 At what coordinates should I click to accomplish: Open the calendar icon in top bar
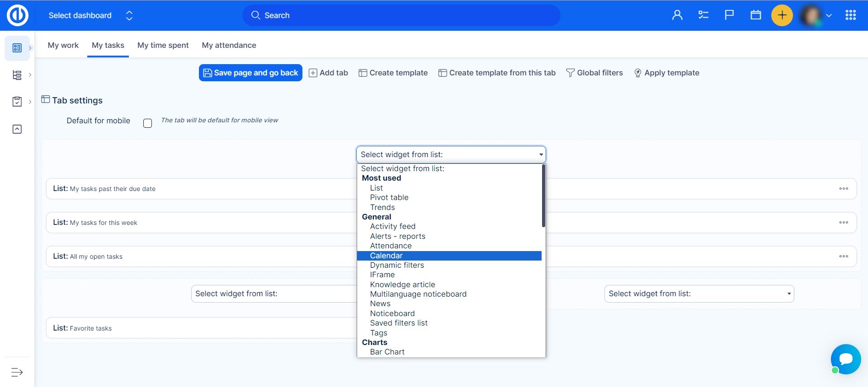point(755,15)
